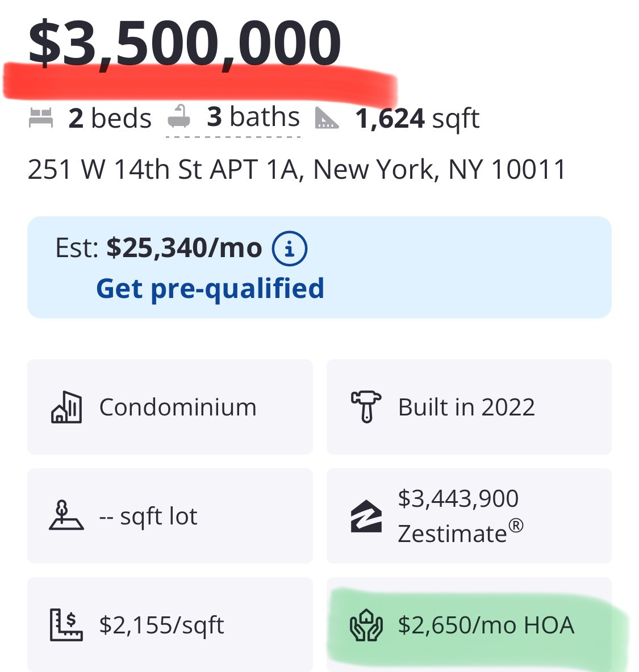Click the 251 W 14th St address
The image size is (639, 672).
pos(296,169)
